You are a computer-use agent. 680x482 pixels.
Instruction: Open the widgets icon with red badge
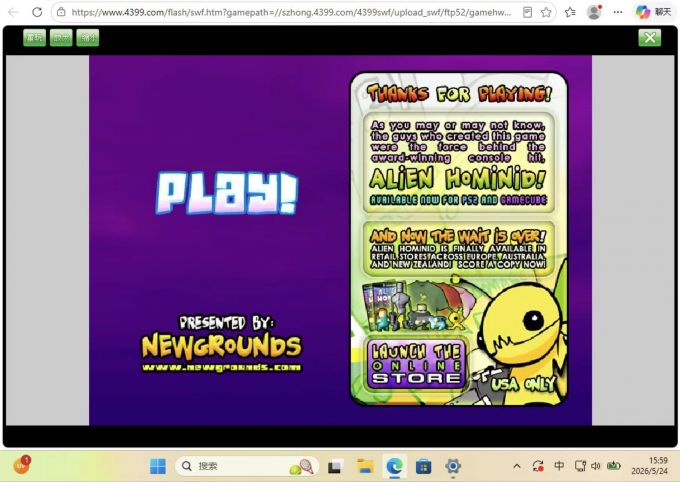click(x=21, y=465)
